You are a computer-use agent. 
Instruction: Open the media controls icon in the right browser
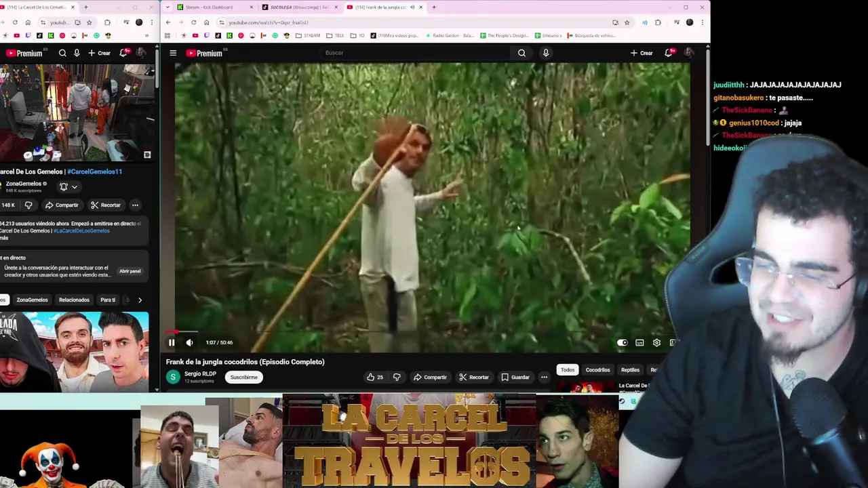[x=677, y=22]
